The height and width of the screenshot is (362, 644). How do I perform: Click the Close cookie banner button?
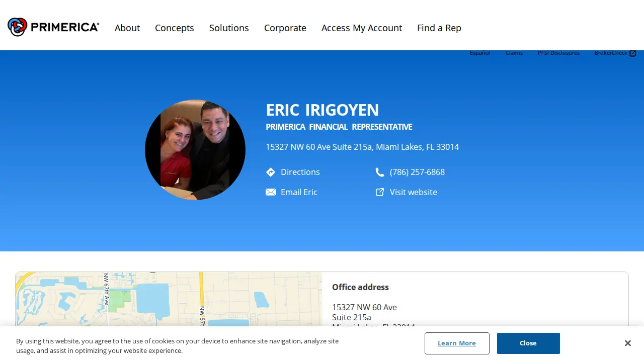[528, 343]
